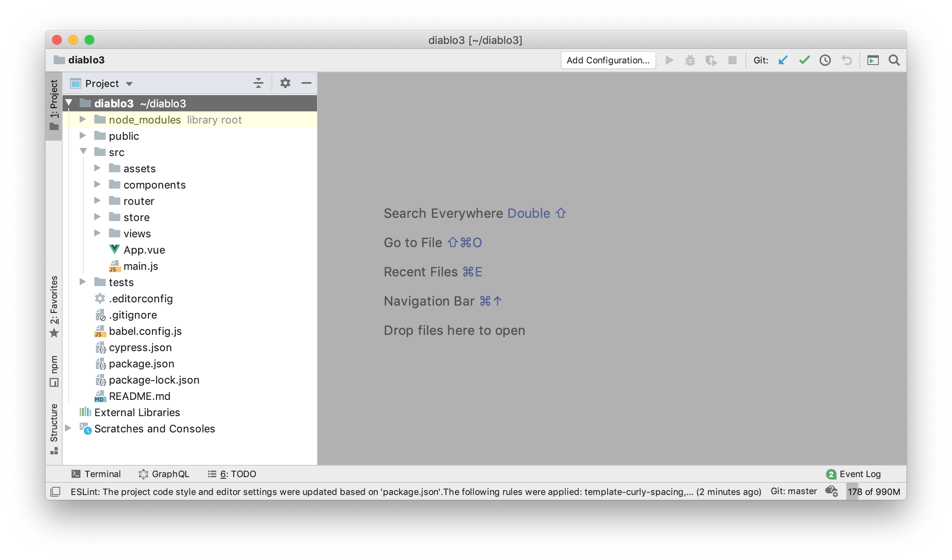Toggle the npm side tool window
This screenshot has width=952, height=560.
click(x=54, y=371)
